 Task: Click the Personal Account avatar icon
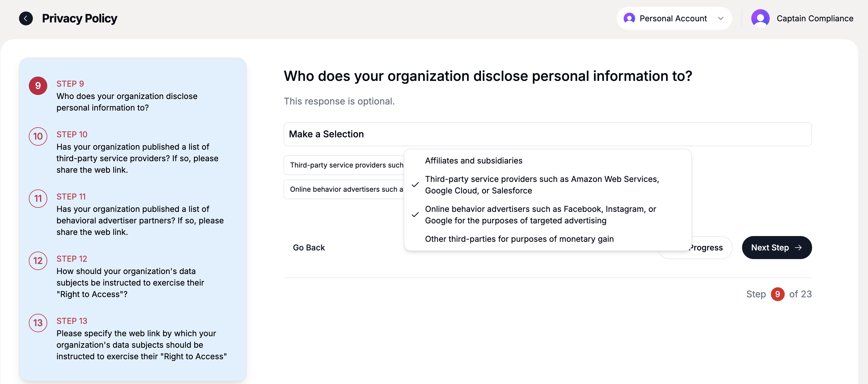pos(629,18)
